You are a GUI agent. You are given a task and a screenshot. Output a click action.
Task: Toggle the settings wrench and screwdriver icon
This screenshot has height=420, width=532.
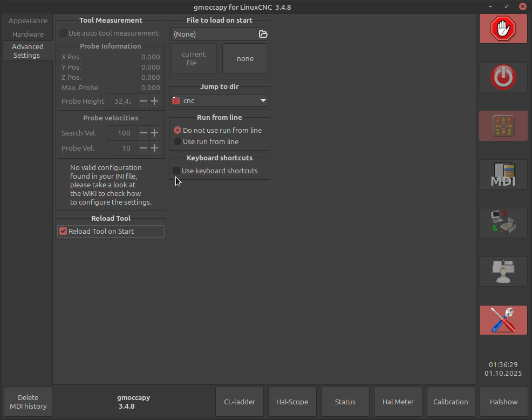(x=503, y=320)
